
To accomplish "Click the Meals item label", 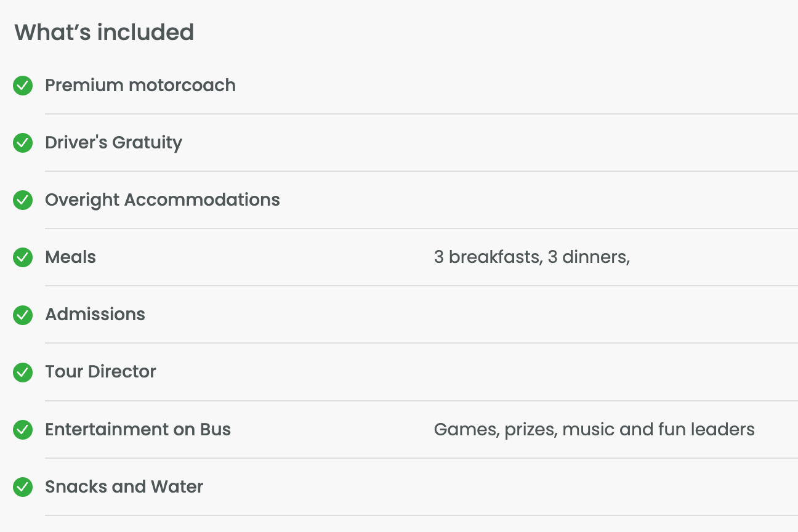I will click(70, 257).
